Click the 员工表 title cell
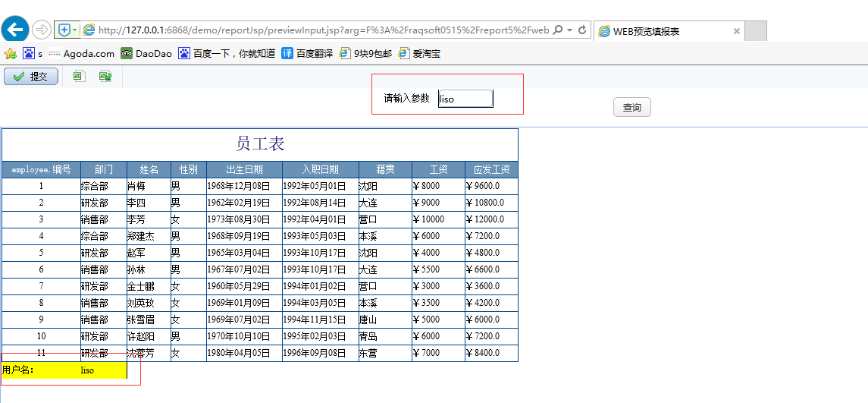Image resolution: width=868 pixels, height=403 pixels. coord(259,145)
